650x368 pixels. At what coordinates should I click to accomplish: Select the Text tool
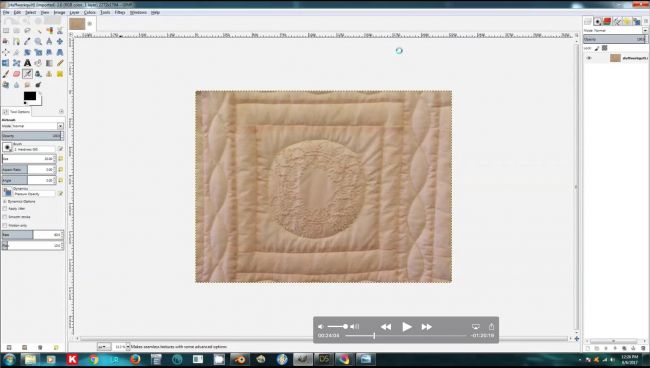pyautogui.click(x=27, y=63)
